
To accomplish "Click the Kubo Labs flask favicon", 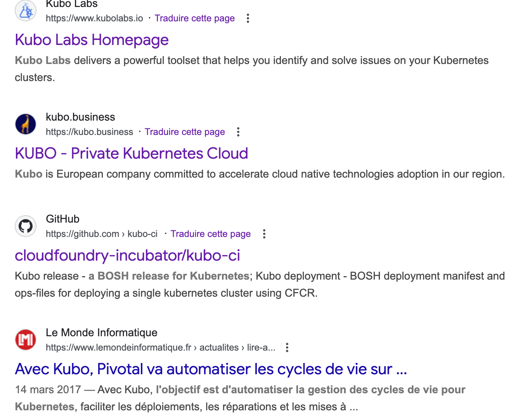I will pos(26,11).
